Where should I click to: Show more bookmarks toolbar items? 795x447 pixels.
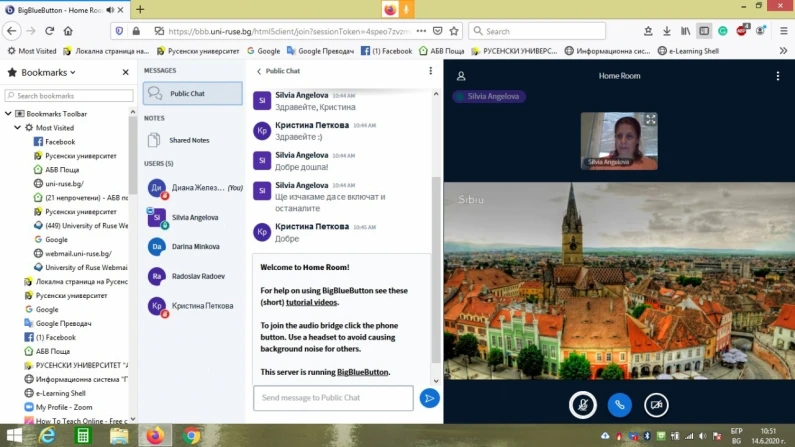click(783, 51)
